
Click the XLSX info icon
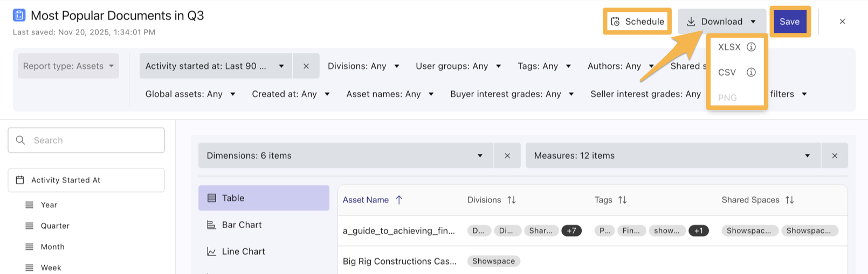[751, 47]
